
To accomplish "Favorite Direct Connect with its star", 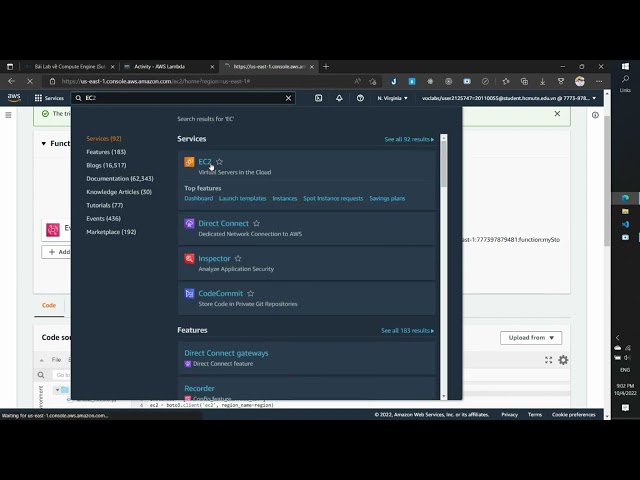I will click(x=256, y=223).
